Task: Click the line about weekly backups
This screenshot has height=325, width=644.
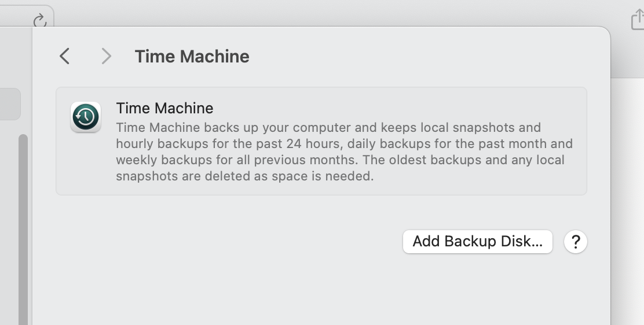Action: pyautogui.click(x=340, y=160)
